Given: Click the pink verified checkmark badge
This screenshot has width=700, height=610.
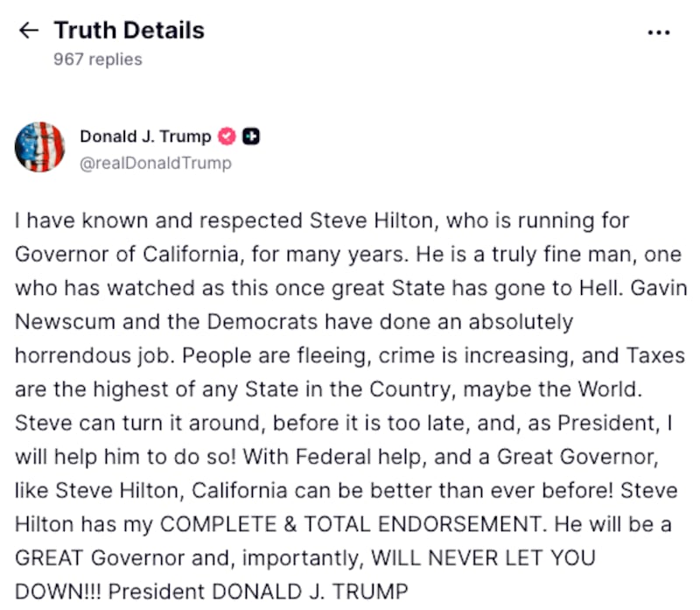Looking at the screenshot, I should point(226,136).
